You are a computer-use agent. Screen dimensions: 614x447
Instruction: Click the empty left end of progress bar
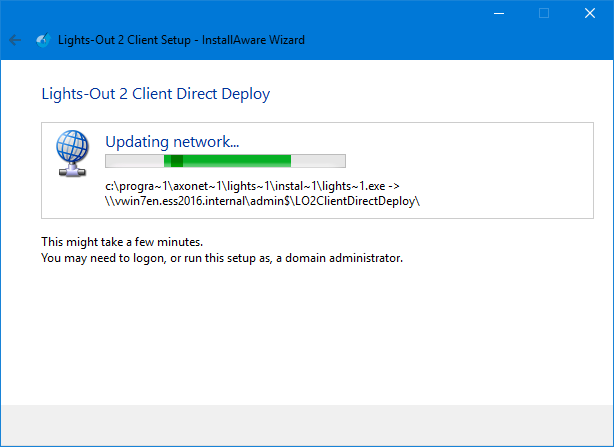click(x=135, y=161)
